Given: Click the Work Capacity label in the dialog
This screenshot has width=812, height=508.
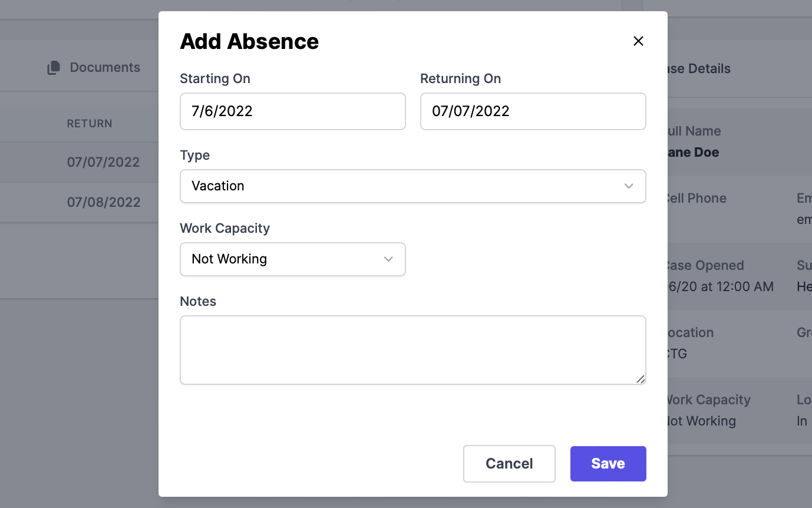Looking at the screenshot, I should (x=225, y=229).
